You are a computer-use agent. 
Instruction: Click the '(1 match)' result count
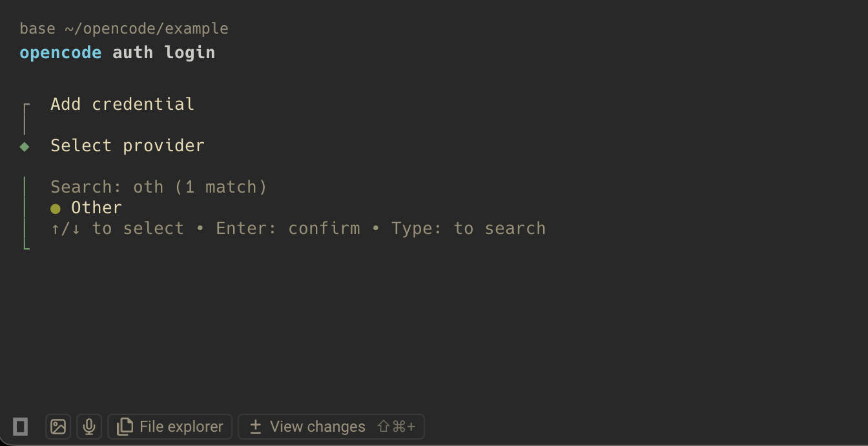point(221,187)
